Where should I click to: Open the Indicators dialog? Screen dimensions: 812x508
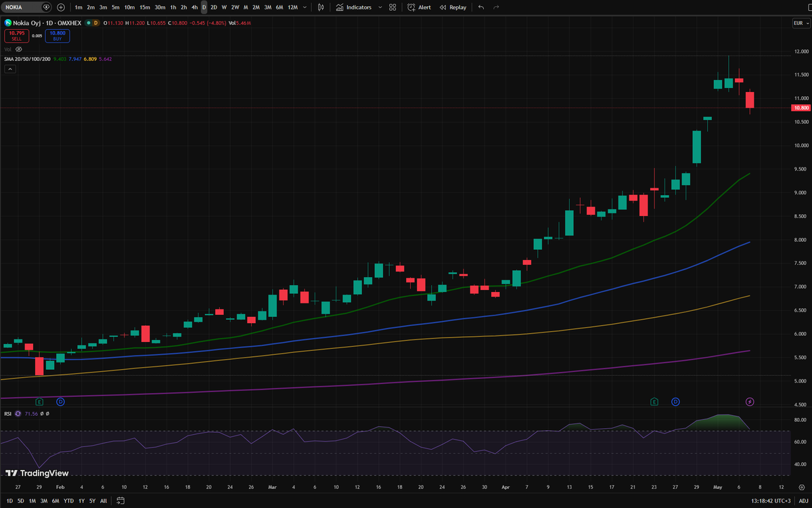(354, 7)
